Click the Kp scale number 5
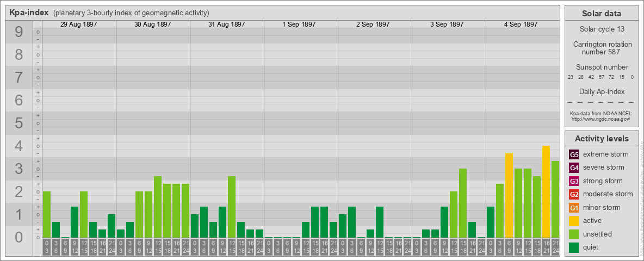This screenshot has height=261, width=644. (19, 123)
